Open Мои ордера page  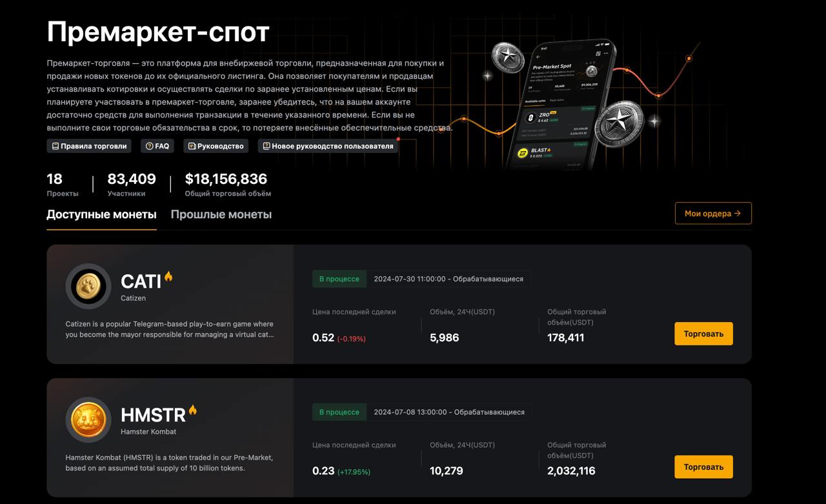pos(713,214)
